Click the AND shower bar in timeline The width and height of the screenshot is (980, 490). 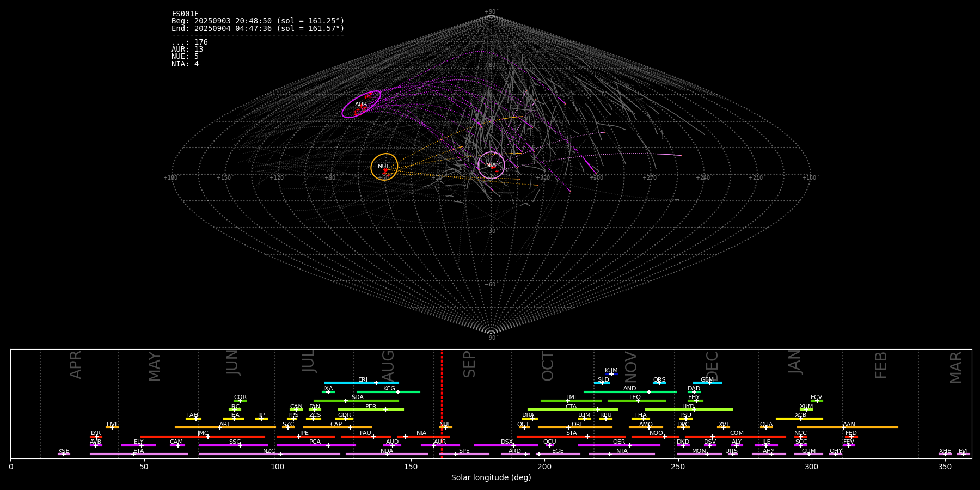tap(630, 391)
